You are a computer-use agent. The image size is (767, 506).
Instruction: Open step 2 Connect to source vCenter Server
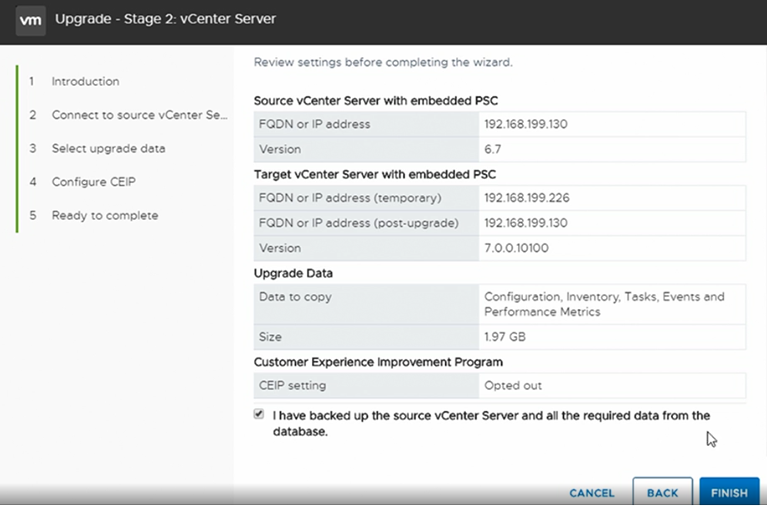click(139, 115)
